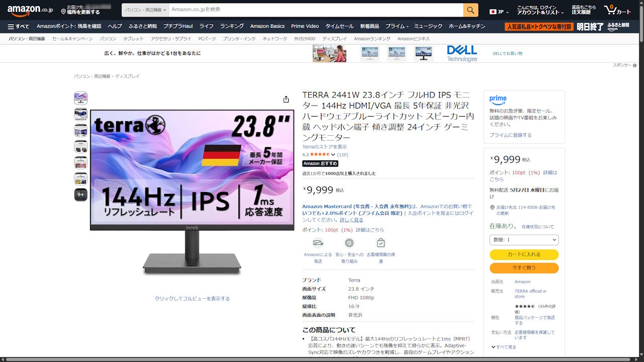Click the ディスプレイ breadcrumb link
Screen dimensions: 644x362
tap(127, 76)
